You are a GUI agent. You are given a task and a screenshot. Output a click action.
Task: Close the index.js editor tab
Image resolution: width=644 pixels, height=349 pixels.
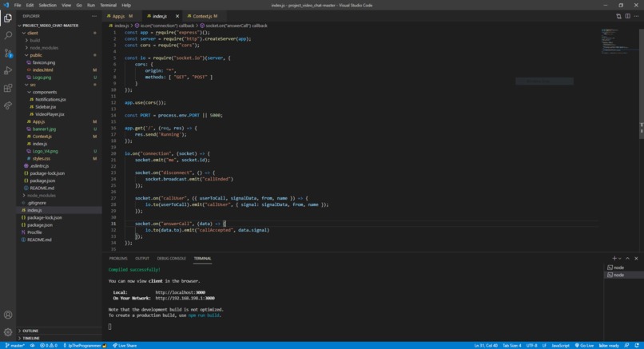coord(177,16)
